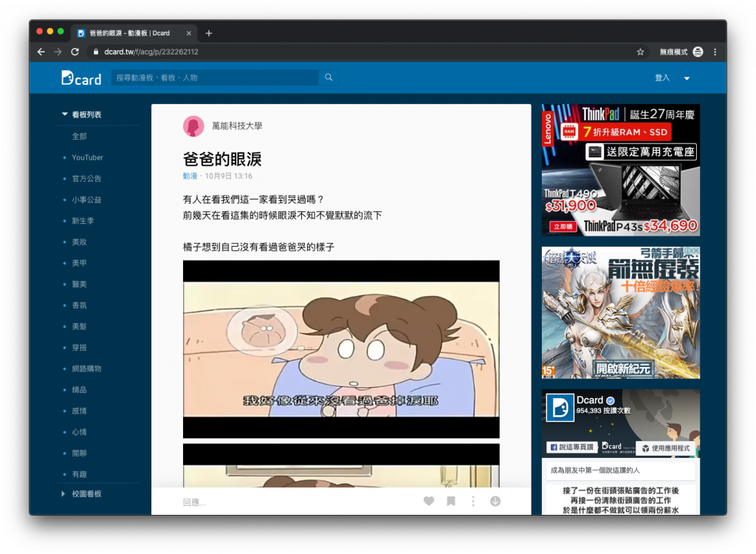Close the 爸爸的眼淚 tab
Image resolution: width=756 pixels, height=554 pixels.
click(188, 33)
